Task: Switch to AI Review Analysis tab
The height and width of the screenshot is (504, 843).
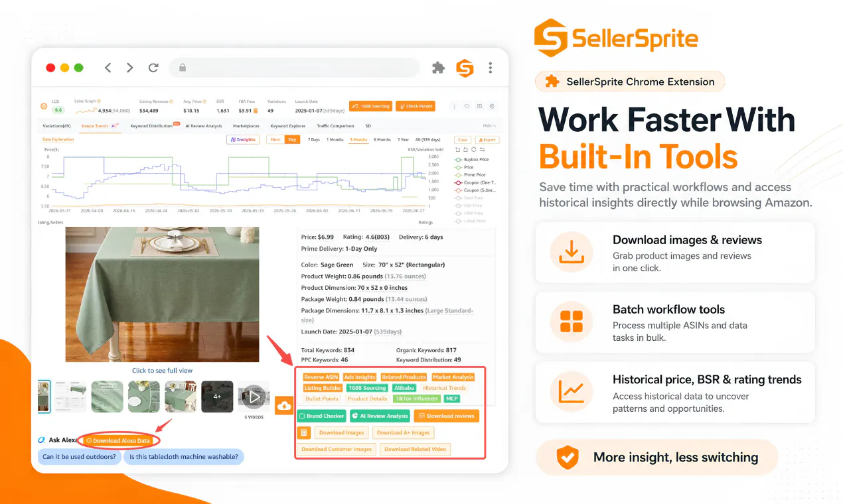Action: tap(204, 126)
